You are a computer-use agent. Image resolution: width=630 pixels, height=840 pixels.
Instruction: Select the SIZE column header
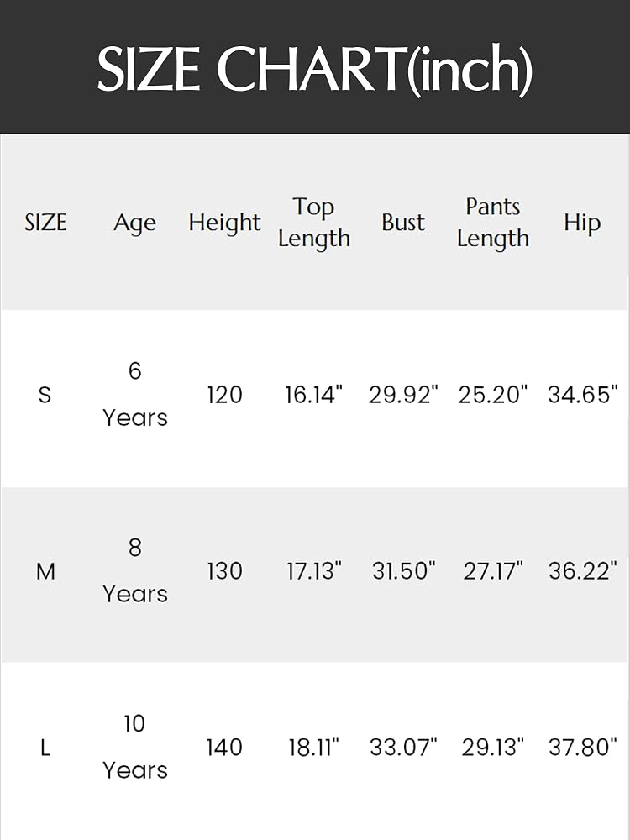pos(45,223)
